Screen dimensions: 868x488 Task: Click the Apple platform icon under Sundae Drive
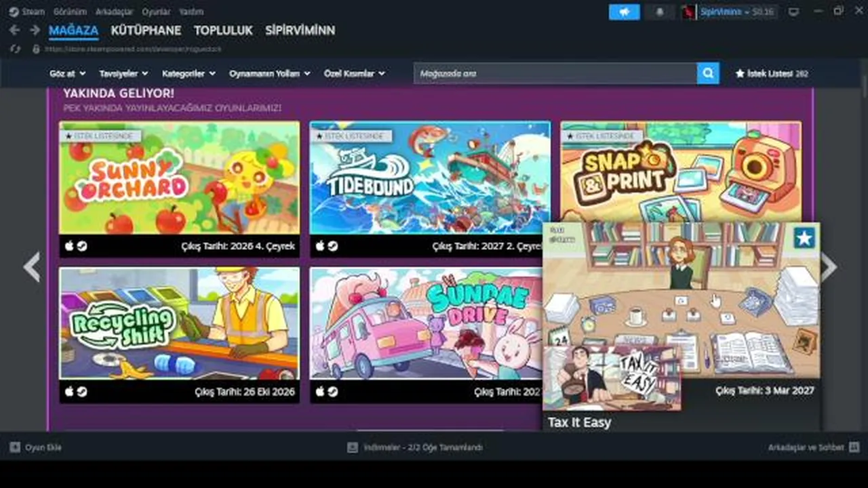320,392
